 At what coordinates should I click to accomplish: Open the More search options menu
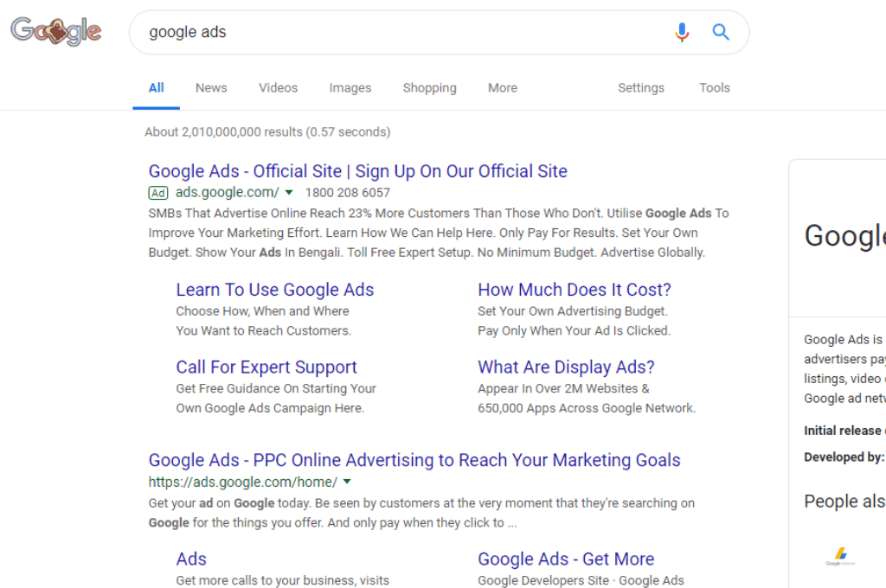[503, 88]
